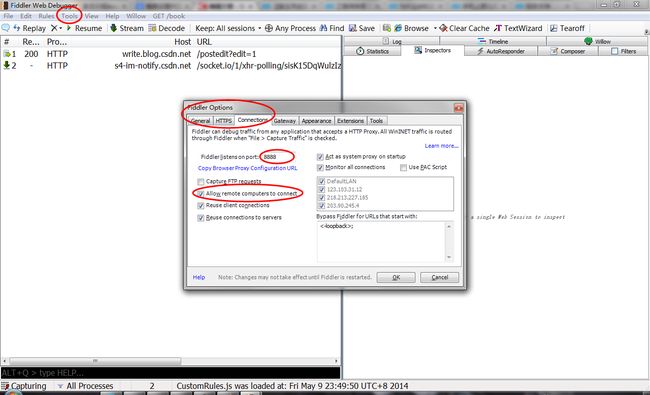Open the Tools menu

point(69,16)
